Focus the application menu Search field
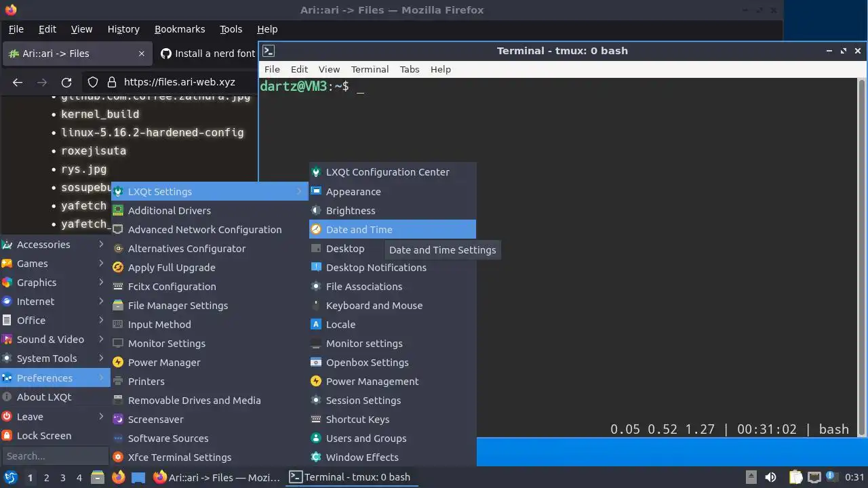Screen dimensions: 868x488 pyautogui.click(x=55, y=456)
